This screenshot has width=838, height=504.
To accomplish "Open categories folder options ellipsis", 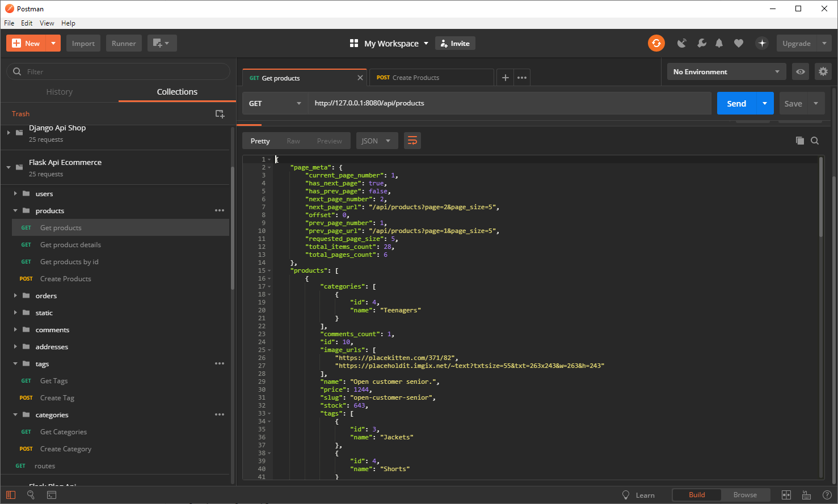I will coord(220,414).
